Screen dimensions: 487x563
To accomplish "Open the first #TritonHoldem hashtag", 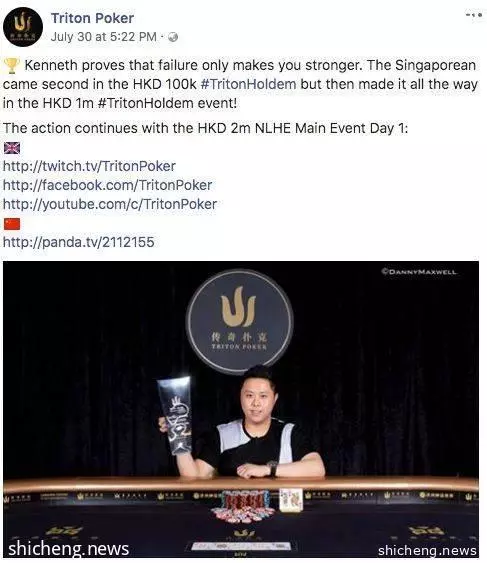I will pos(248,84).
